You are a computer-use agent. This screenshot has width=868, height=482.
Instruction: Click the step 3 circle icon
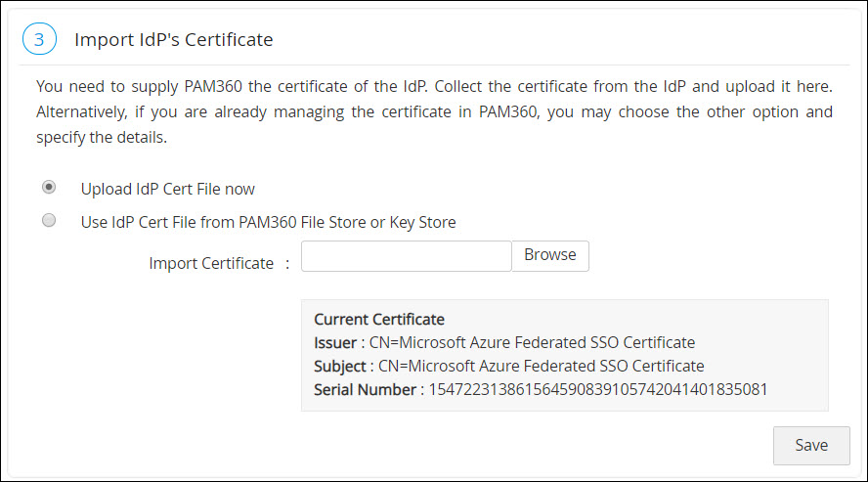coord(39,40)
